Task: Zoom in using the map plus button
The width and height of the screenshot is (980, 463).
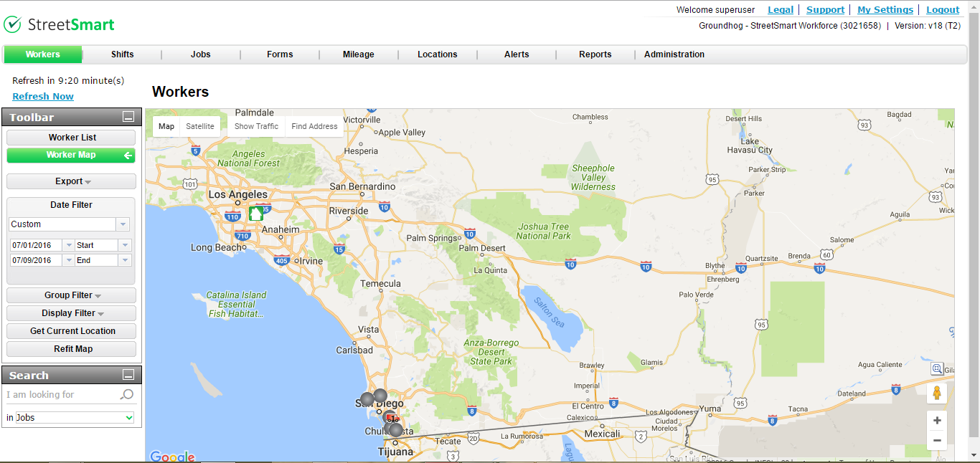Action: [x=936, y=421]
